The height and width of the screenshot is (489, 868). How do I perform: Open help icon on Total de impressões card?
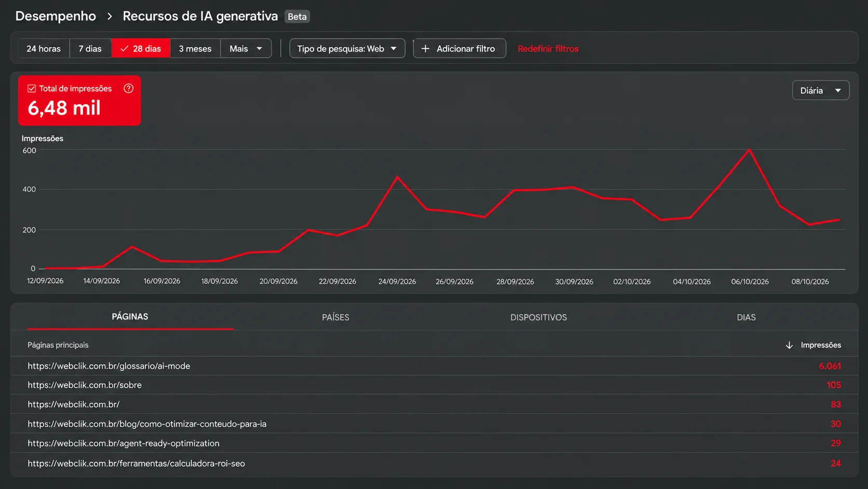(128, 88)
